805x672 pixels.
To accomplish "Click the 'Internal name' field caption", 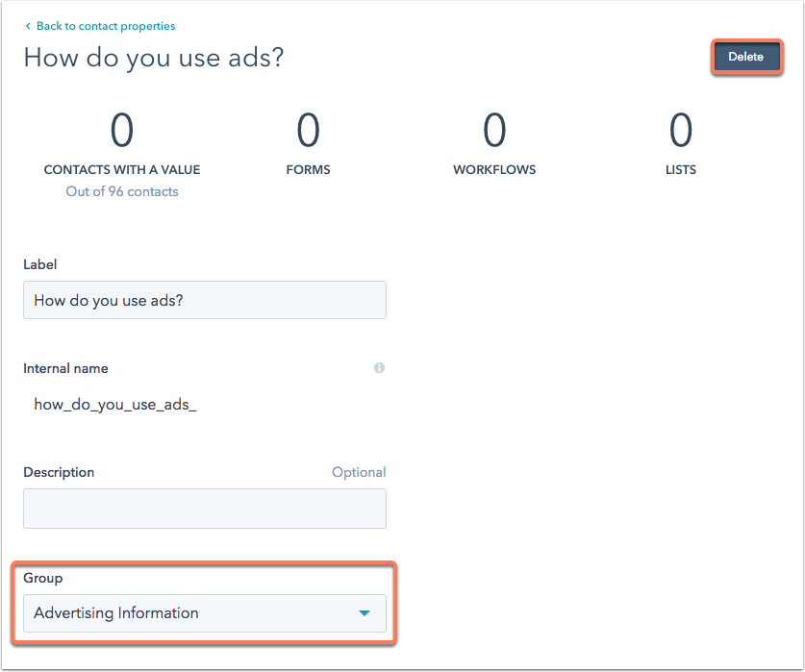I will (65, 368).
